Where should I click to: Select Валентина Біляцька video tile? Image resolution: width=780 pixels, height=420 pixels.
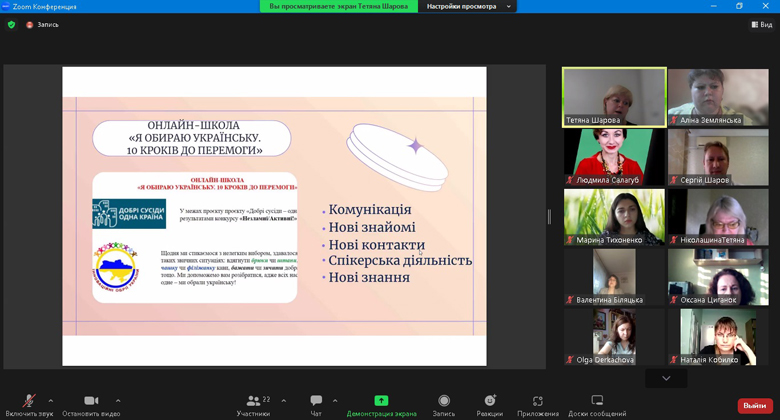coord(614,277)
